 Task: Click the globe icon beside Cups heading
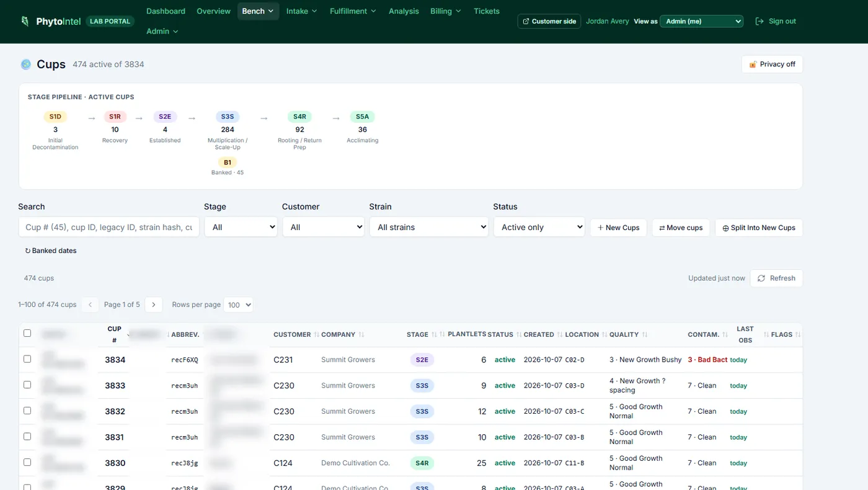tap(26, 64)
